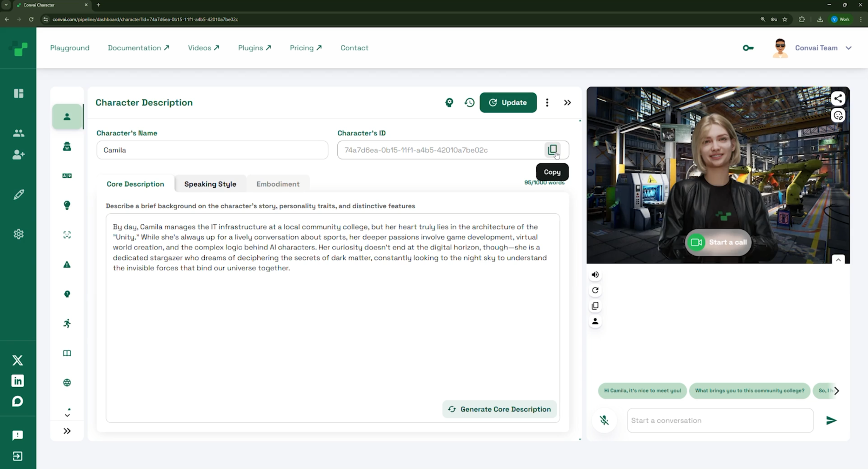Copy the Character's ID

coord(552,150)
